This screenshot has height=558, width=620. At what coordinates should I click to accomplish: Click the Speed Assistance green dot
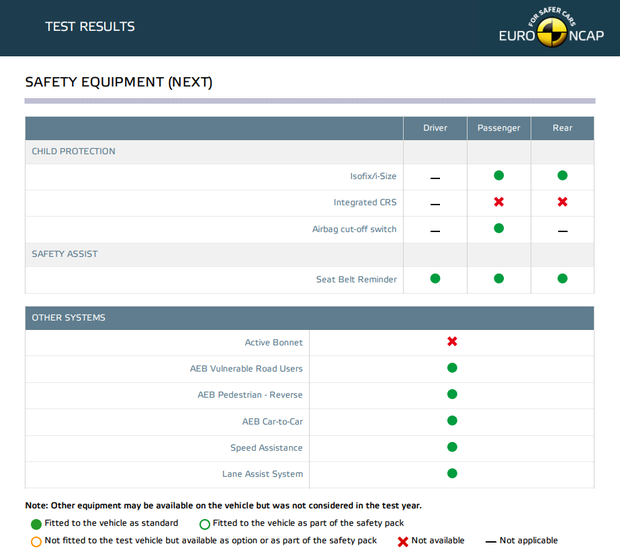click(x=452, y=447)
